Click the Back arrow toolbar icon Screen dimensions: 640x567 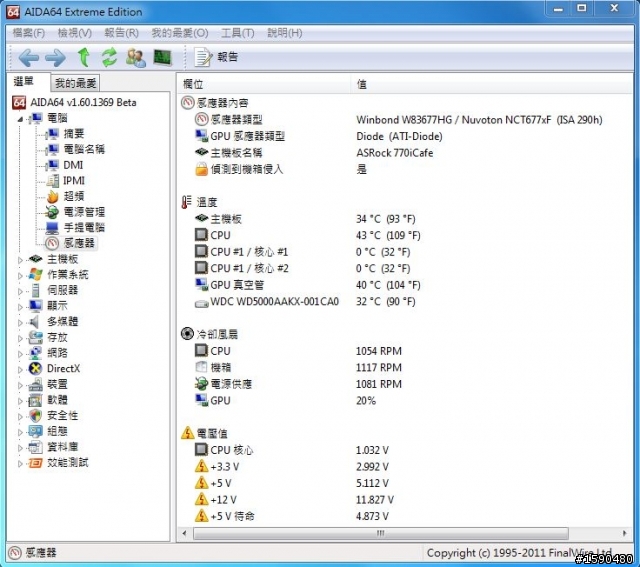pyautogui.click(x=29, y=58)
